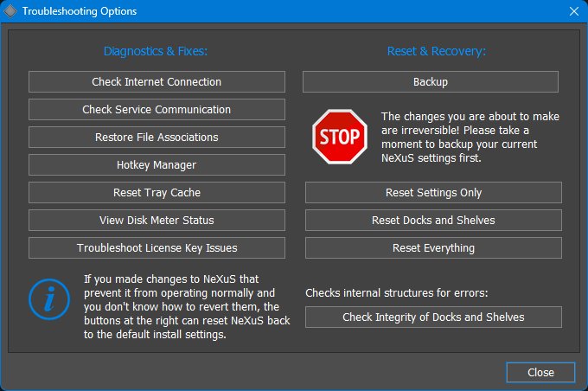Click the Reset & Recovery heading

tap(436, 51)
